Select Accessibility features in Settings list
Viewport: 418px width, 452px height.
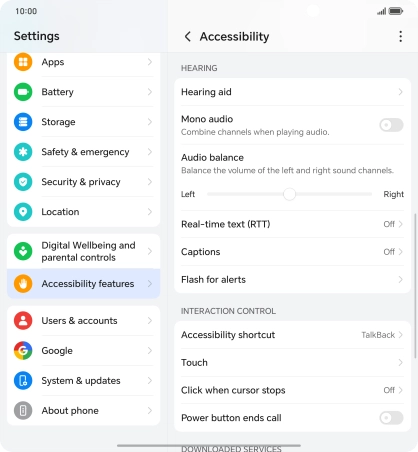(x=83, y=284)
